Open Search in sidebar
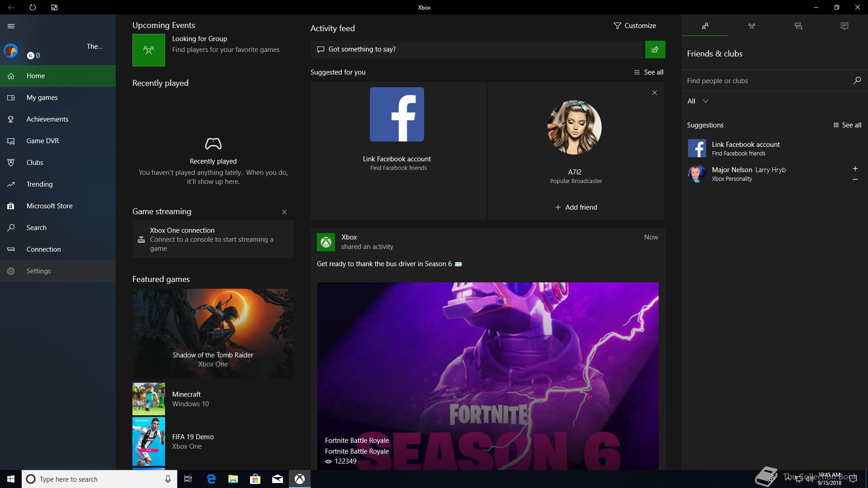This screenshot has width=868, height=488. pos(58,228)
